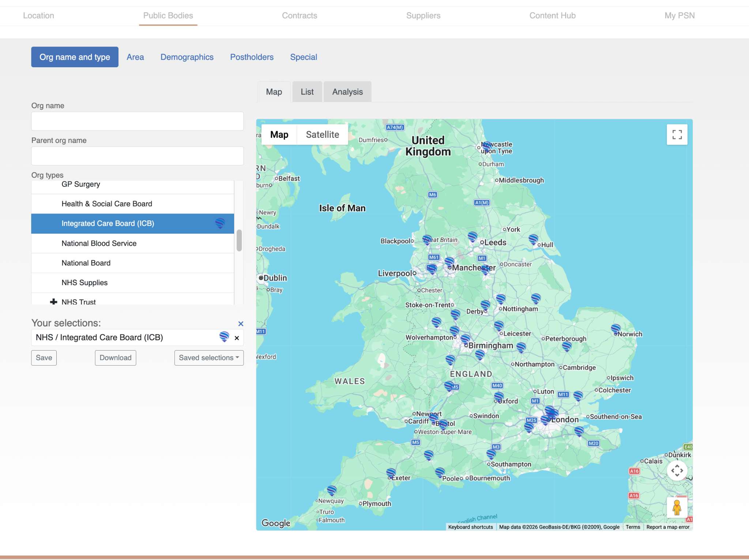The width and height of the screenshot is (749, 560).
Task: Click the ICB marker near Leicester
Action: click(x=499, y=326)
